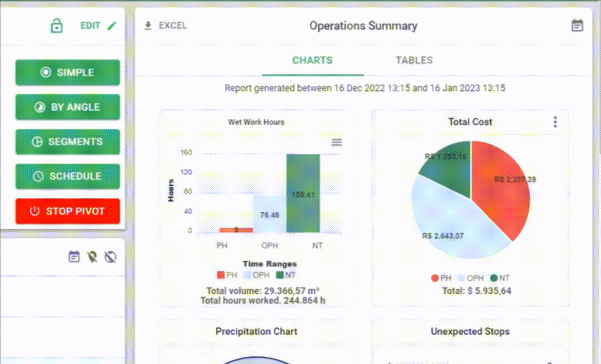Click the green padlock unlock icon
This screenshot has width=601, height=364.
pyautogui.click(x=57, y=26)
